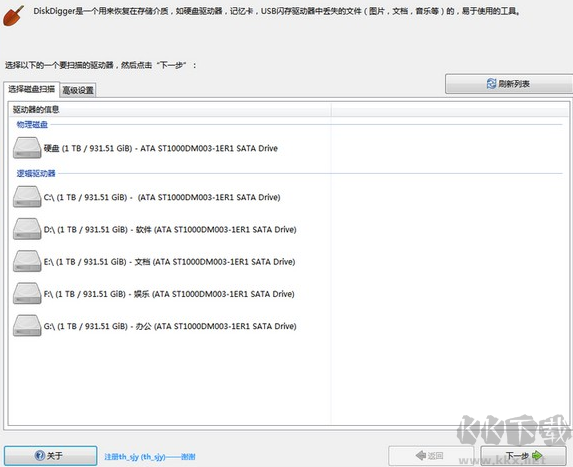Select the F:\ 娱乐 drive row
Viewport: 573px width, 467px height.
click(x=153, y=294)
